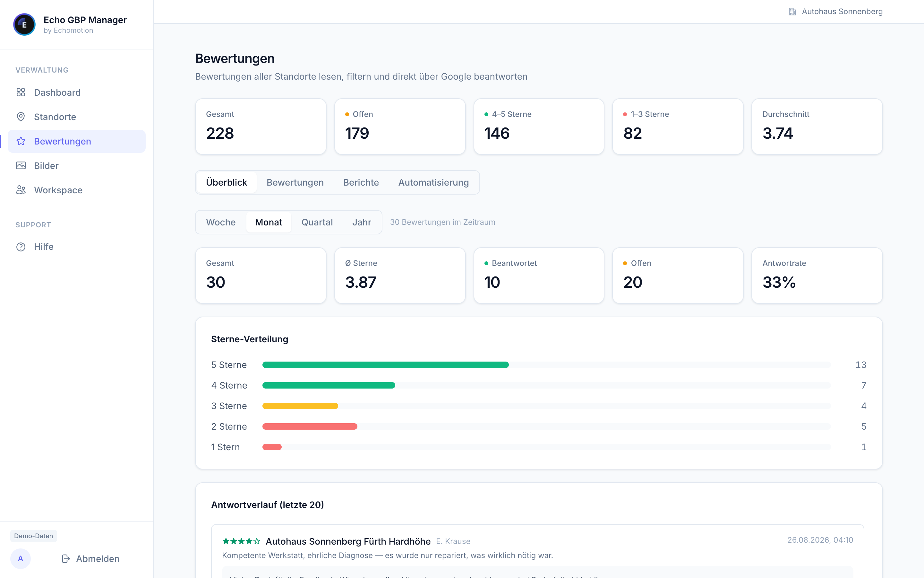This screenshot has width=924, height=578.
Task: Select the Monat time range
Action: (x=269, y=222)
